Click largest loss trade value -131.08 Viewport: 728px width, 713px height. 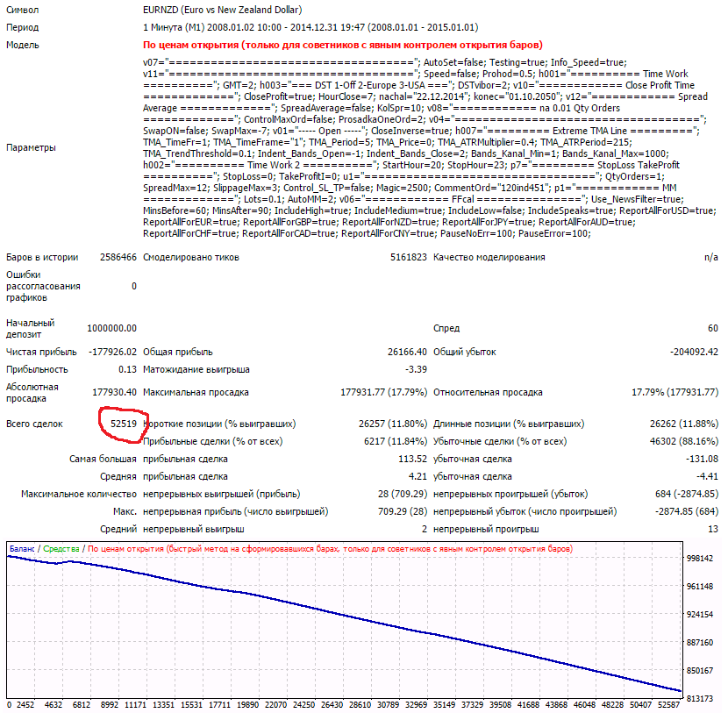pos(702,459)
